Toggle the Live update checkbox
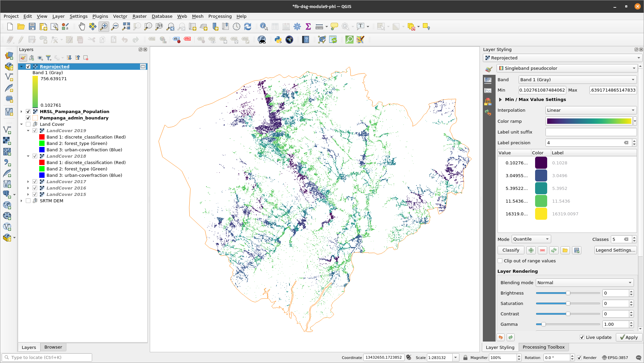 [x=582, y=337]
